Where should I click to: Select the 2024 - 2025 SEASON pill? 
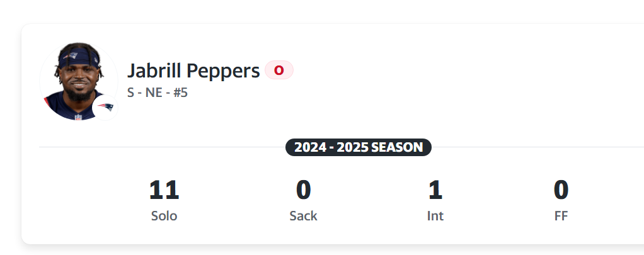pos(359,147)
